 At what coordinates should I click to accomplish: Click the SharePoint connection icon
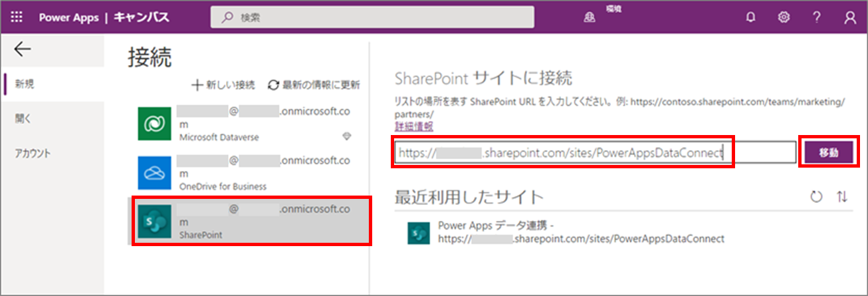[x=155, y=222]
